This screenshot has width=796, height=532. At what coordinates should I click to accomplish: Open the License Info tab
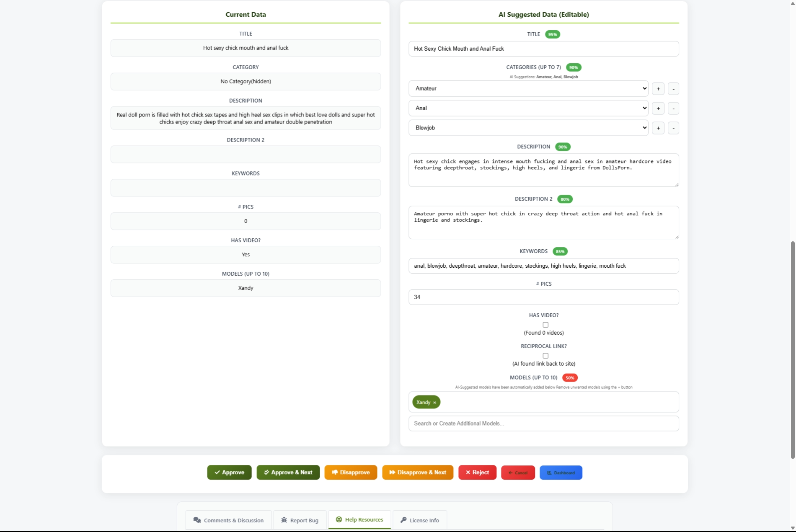420,520
